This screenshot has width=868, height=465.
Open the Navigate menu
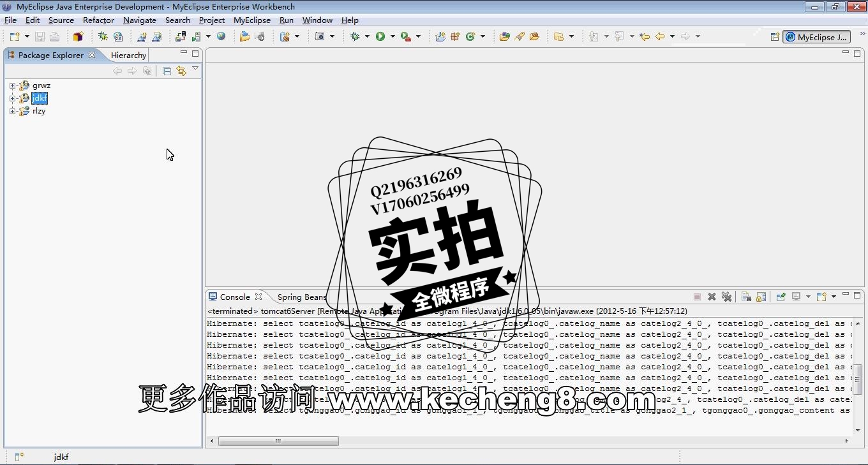click(140, 20)
